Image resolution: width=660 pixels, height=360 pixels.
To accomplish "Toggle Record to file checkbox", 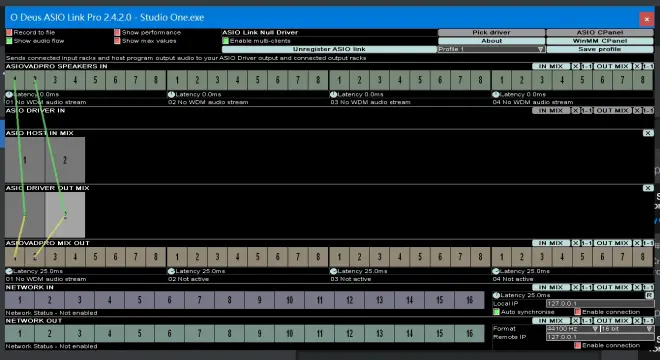I will point(9,32).
